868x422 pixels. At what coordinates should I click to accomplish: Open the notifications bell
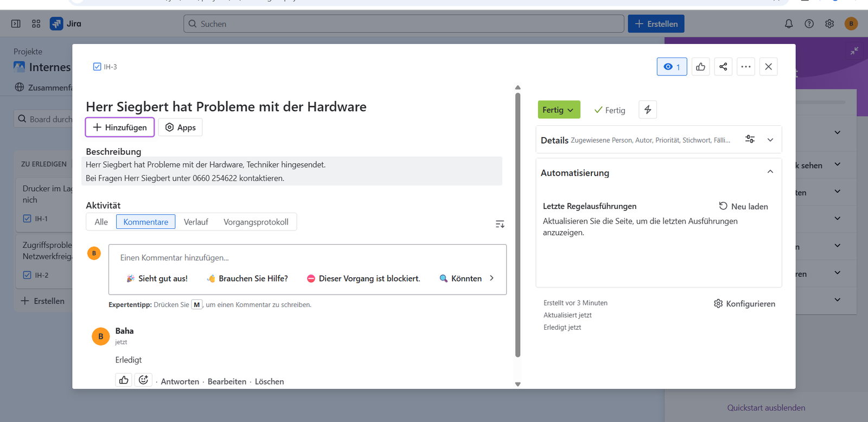pos(789,24)
